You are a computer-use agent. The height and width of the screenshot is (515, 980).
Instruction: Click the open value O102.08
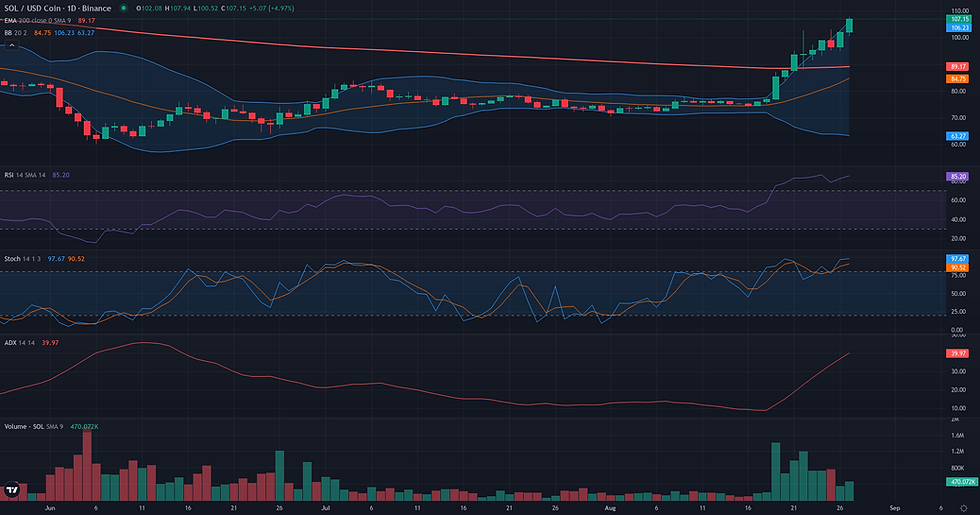click(149, 8)
